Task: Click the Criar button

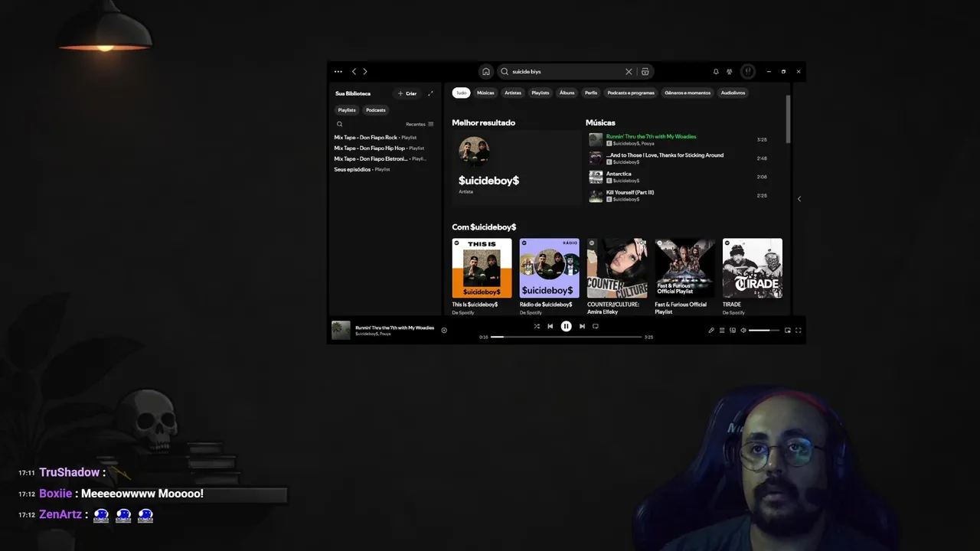Action: coord(407,93)
